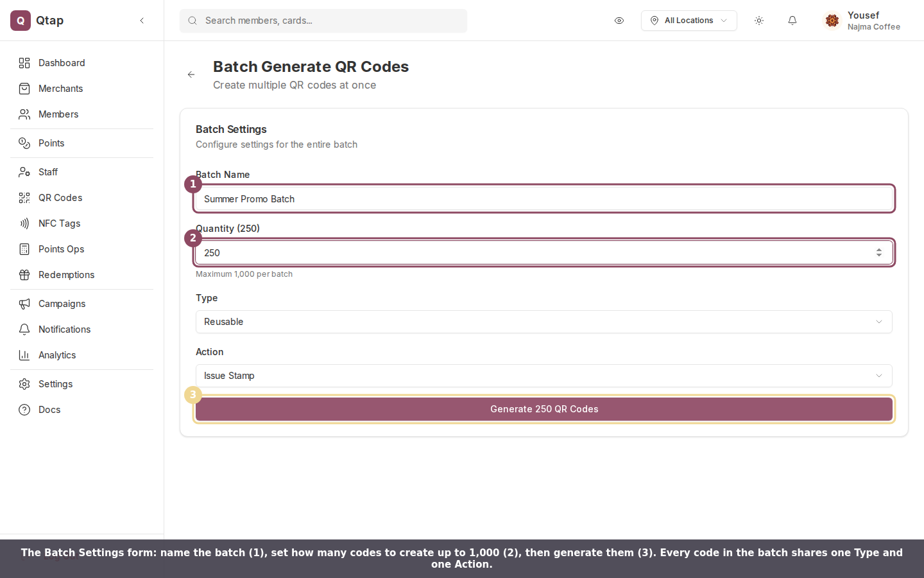Open the Type dropdown showing Reusable

click(544, 322)
